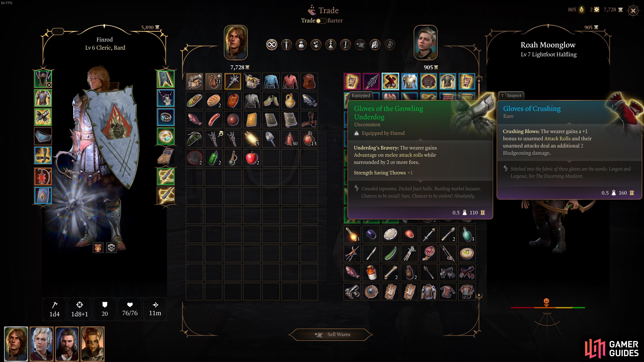Select the exclamation mark quest filter
This screenshot has height=362, width=644.
point(345,45)
